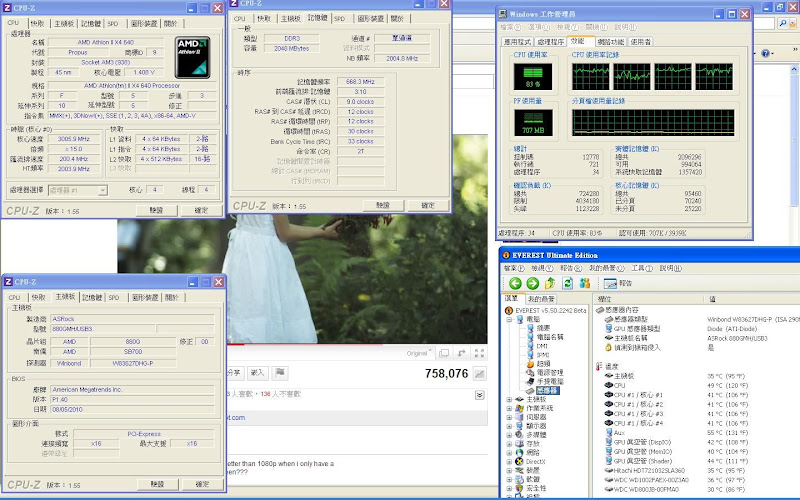
Task: Switch to 使用者 tab in Task Manager
Action: (x=640, y=42)
